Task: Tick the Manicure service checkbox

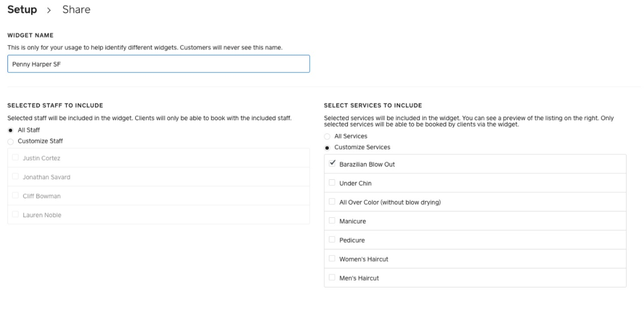Action: pos(332,220)
